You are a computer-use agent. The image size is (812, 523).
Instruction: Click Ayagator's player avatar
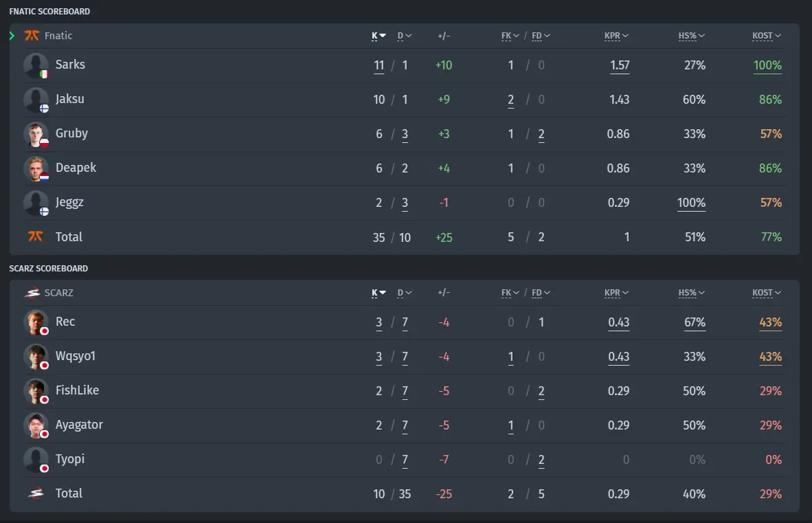click(36, 425)
